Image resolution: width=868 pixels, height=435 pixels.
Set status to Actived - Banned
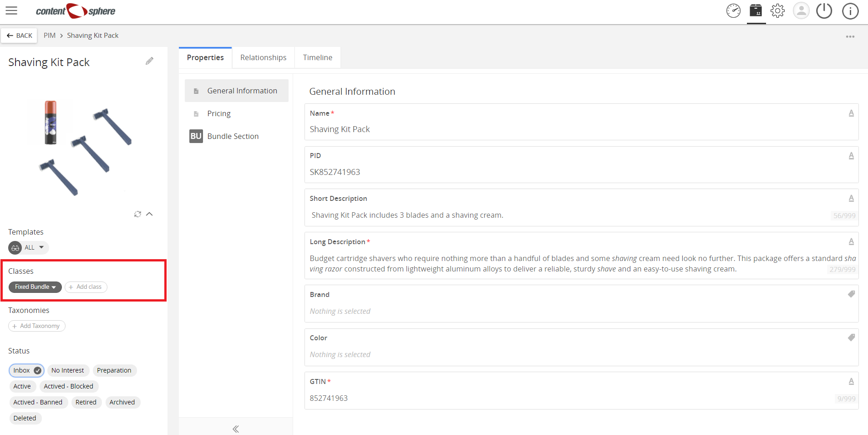click(x=38, y=402)
